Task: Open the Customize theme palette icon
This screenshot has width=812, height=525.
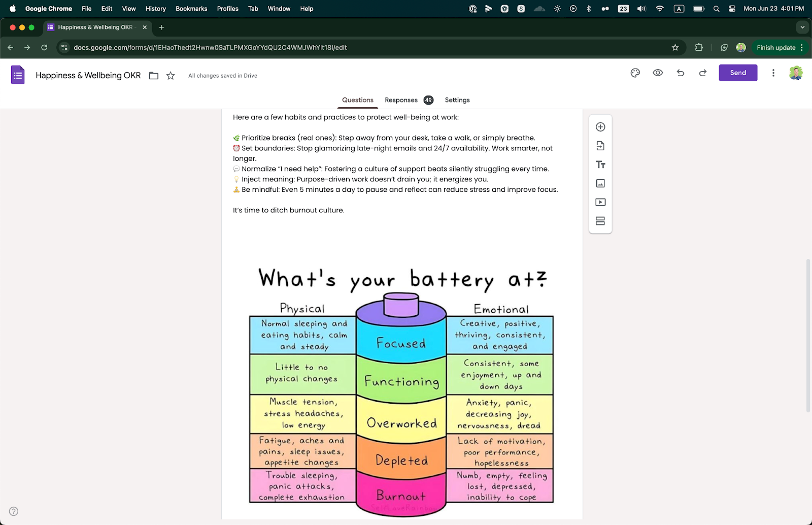Action: click(635, 73)
